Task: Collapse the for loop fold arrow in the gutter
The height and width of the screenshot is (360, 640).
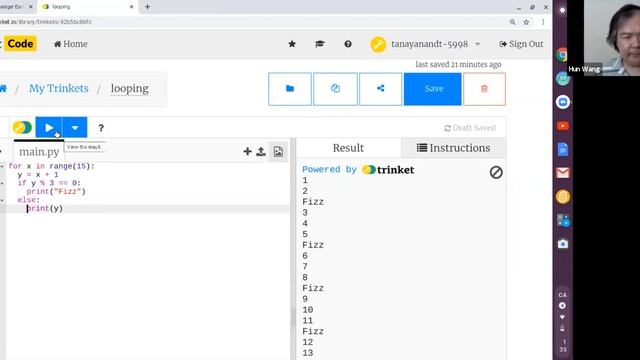Action: [2, 166]
